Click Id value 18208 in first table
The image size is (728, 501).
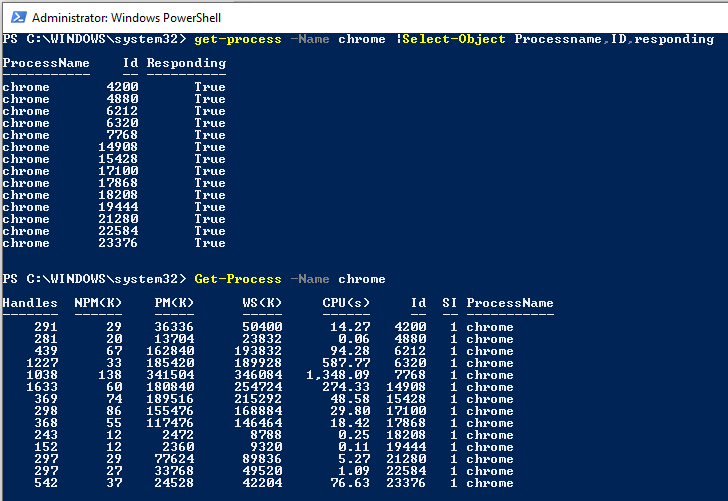[x=118, y=195]
